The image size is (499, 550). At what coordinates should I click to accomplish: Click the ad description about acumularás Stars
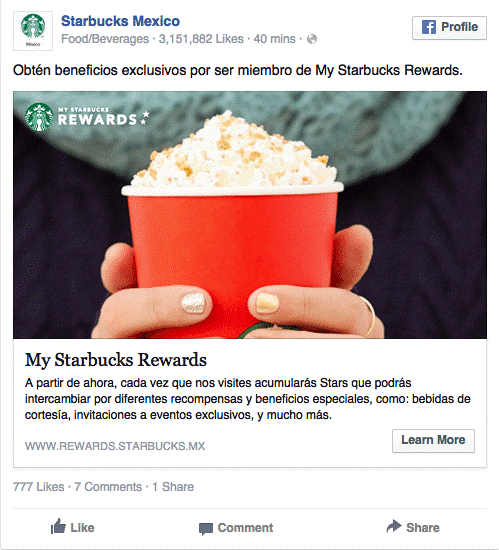(x=248, y=399)
